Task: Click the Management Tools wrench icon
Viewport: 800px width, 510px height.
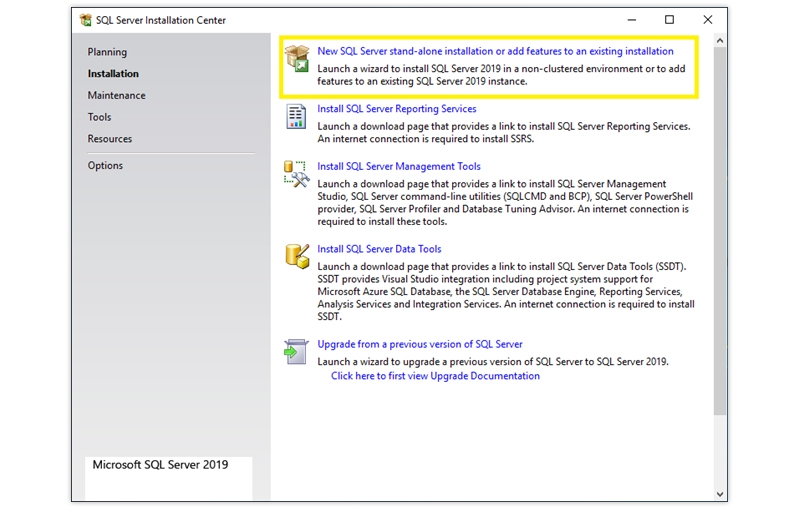Action: tap(297, 175)
